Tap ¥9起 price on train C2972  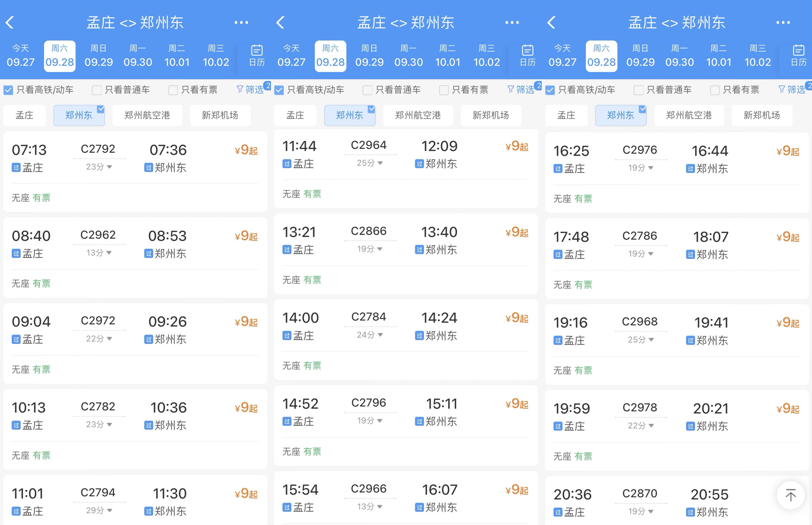coord(246,322)
